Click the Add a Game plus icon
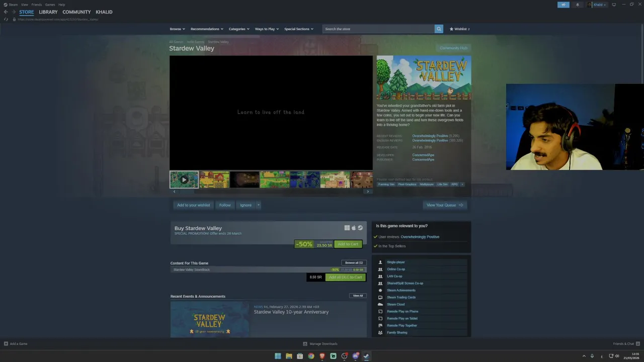644x362 pixels. coord(6,344)
